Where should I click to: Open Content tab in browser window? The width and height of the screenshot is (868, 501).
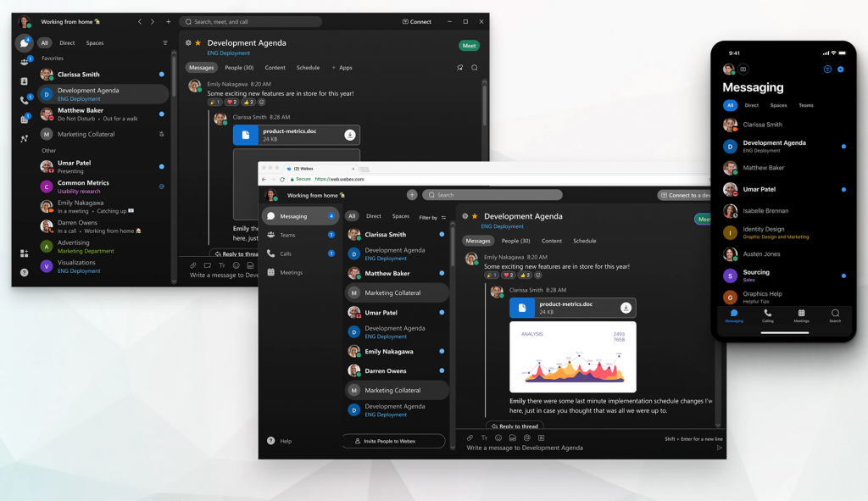pyautogui.click(x=551, y=241)
